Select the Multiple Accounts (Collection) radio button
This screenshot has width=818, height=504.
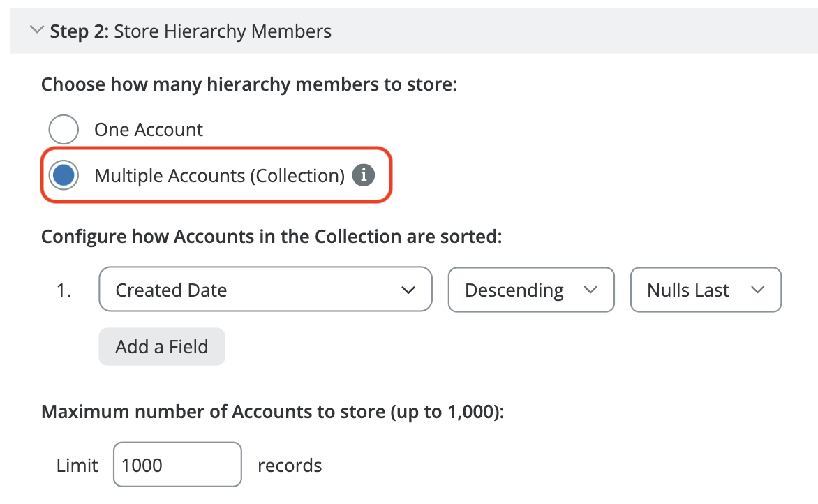tap(64, 176)
